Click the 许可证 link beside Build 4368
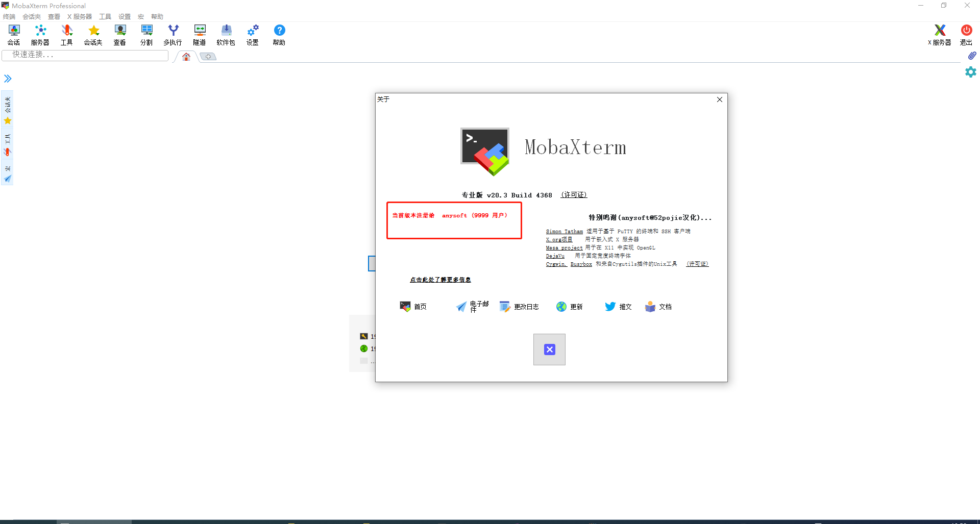 574,195
